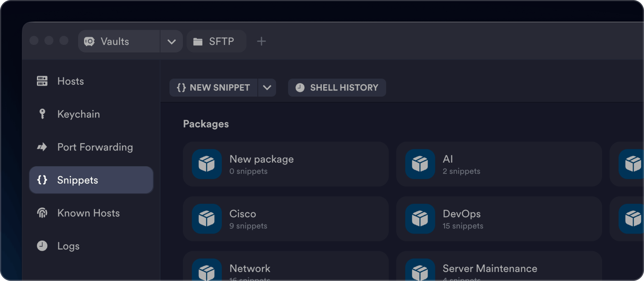This screenshot has height=281, width=644.
Task: Click the New package box icon
Action: (207, 164)
